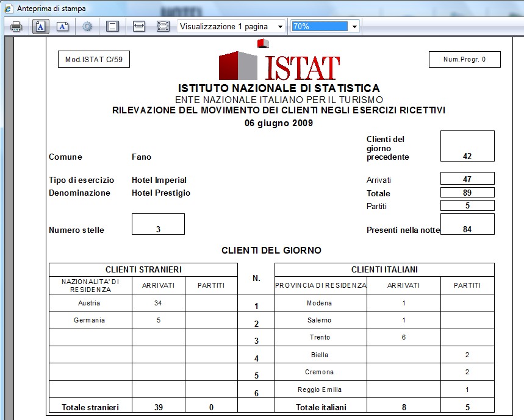Click 'Reggio Emilia' province cell
Screen dimensions: 524x420
pyautogui.click(x=320, y=390)
